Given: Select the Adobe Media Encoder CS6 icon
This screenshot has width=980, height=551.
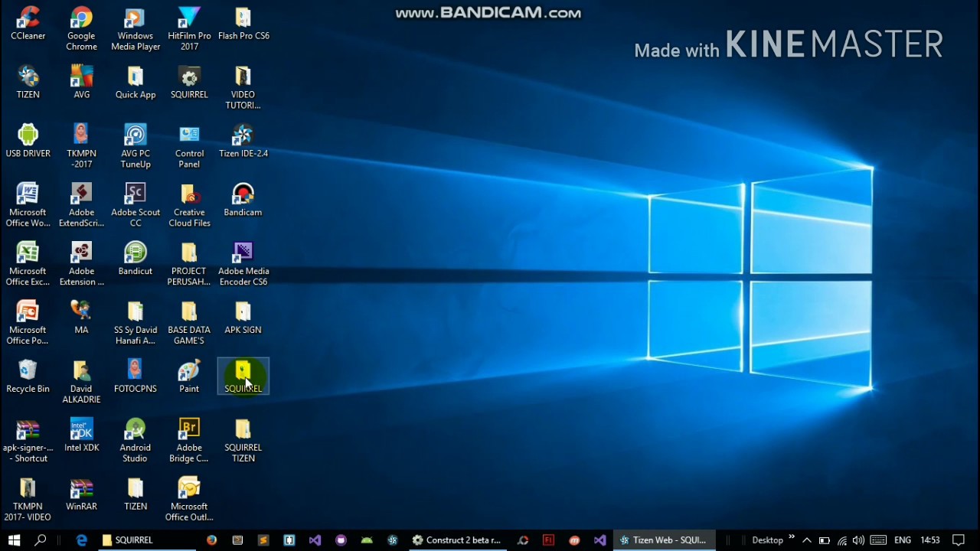Looking at the screenshot, I should click(x=243, y=264).
